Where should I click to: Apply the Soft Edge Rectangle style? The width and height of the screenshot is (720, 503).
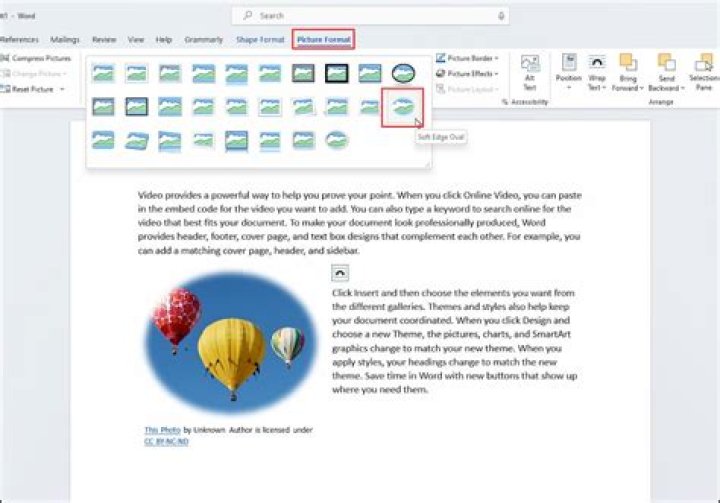270,73
